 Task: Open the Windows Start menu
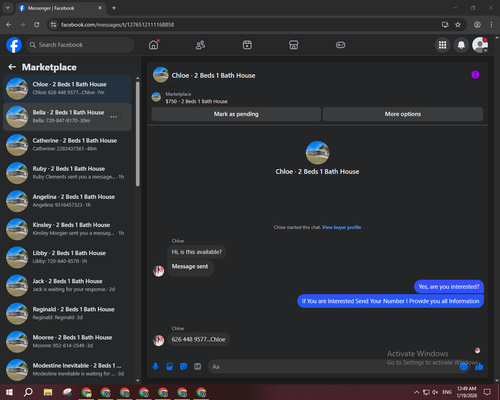9,392
